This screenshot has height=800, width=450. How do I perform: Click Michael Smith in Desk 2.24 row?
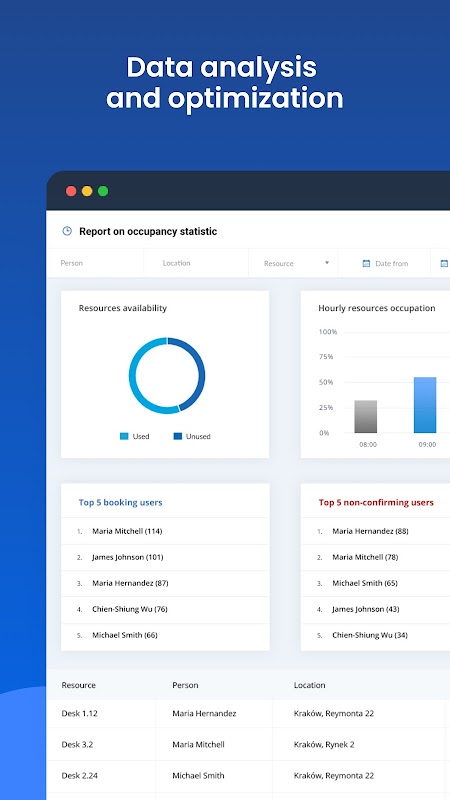click(x=198, y=776)
